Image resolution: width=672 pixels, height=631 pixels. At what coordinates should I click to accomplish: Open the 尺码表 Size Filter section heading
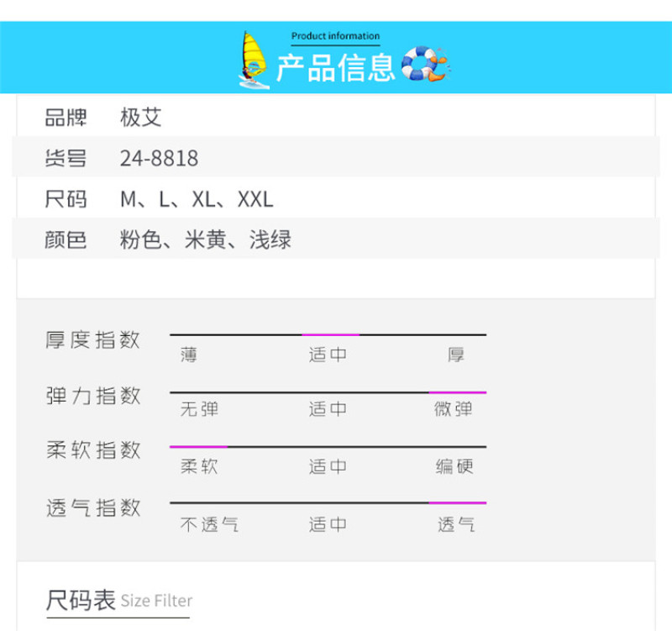point(118,601)
